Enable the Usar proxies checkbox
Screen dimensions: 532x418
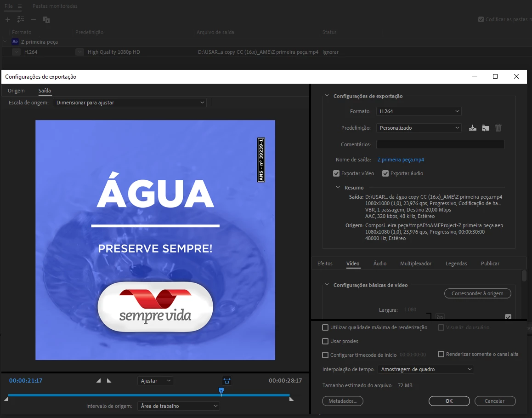point(325,341)
